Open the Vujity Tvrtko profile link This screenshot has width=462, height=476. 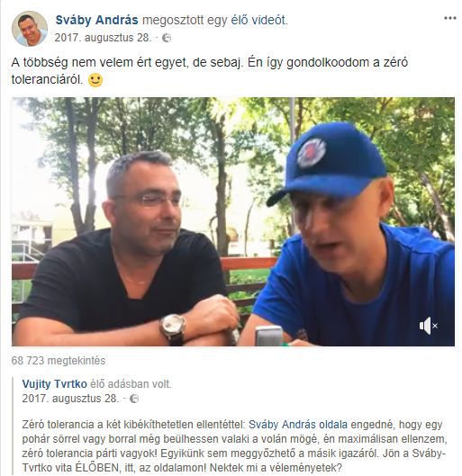point(54,384)
